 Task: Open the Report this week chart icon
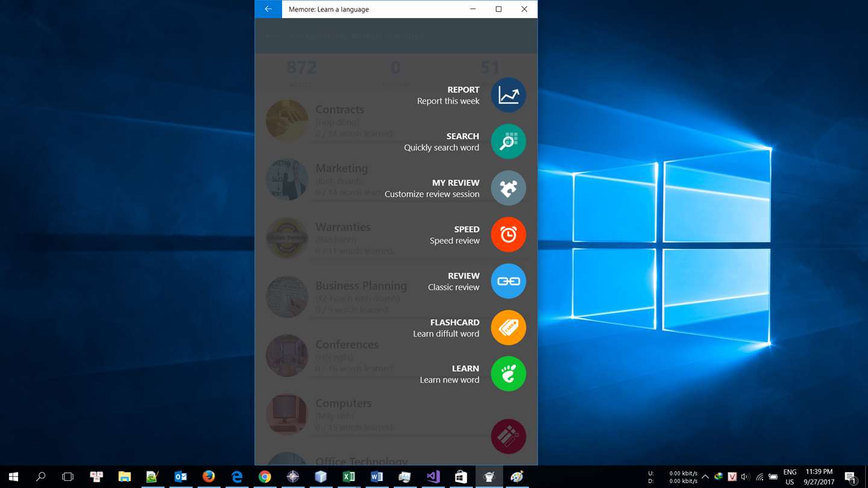508,95
